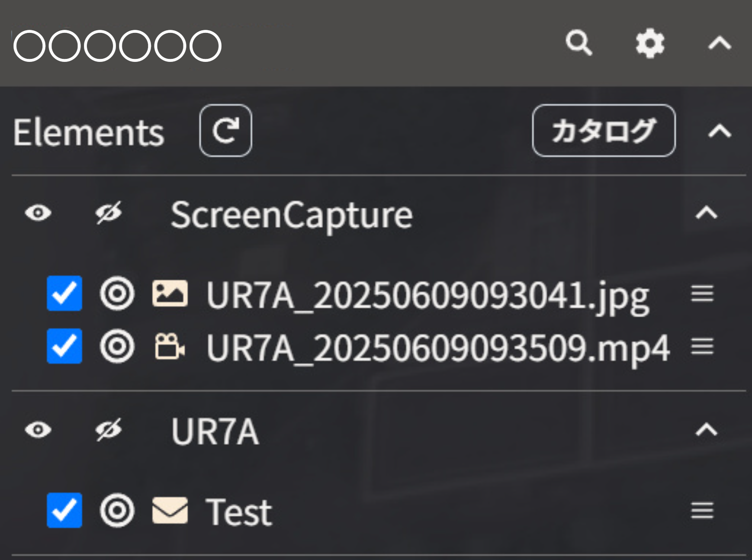This screenshot has width=752, height=560.
Task: Collapse the ScreenCapture group
Action: click(706, 213)
